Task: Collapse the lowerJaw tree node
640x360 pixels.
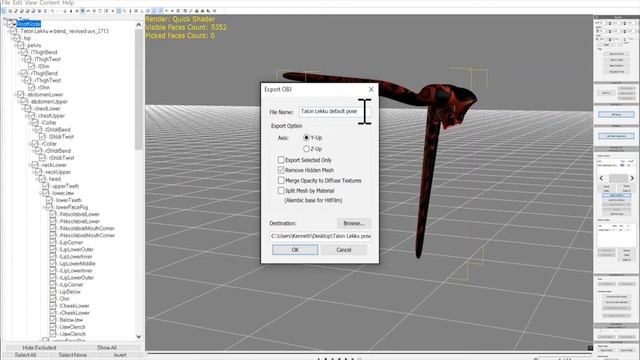Action: coord(41,193)
